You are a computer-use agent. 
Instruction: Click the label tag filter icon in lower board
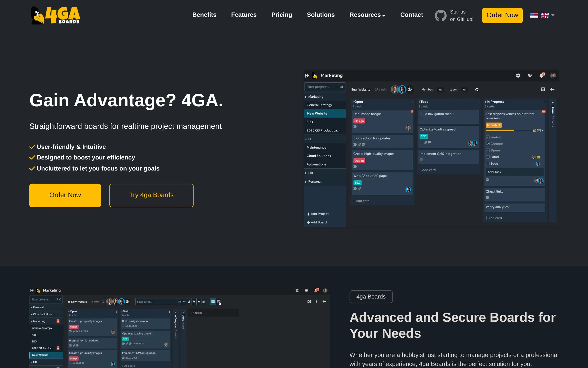(194, 302)
